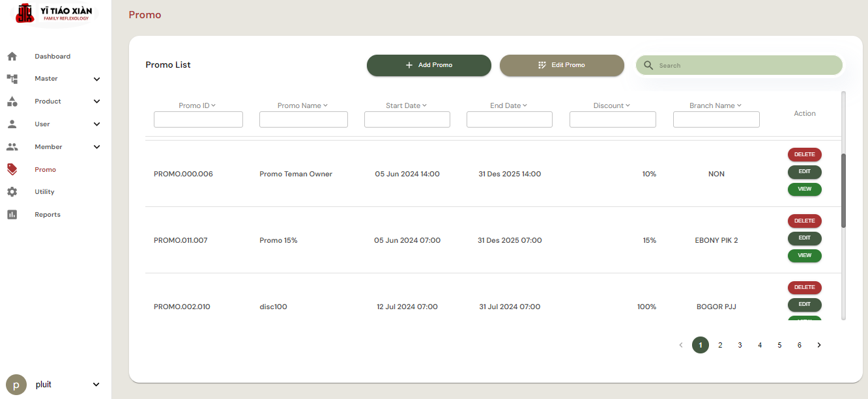The height and width of the screenshot is (399, 868).
Task: Open the Utility menu item
Action: [x=44, y=192]
